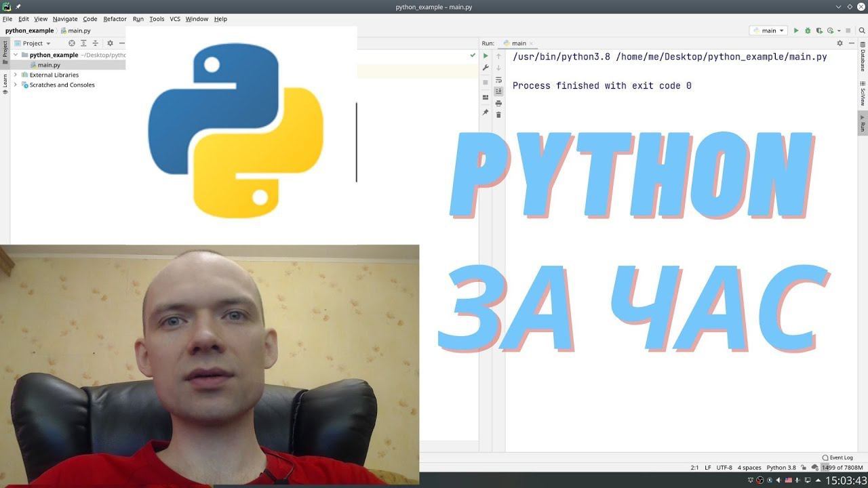Run with coverage icon in top toolbar
The height and width of the screenshot is (488, 868).
819,30
